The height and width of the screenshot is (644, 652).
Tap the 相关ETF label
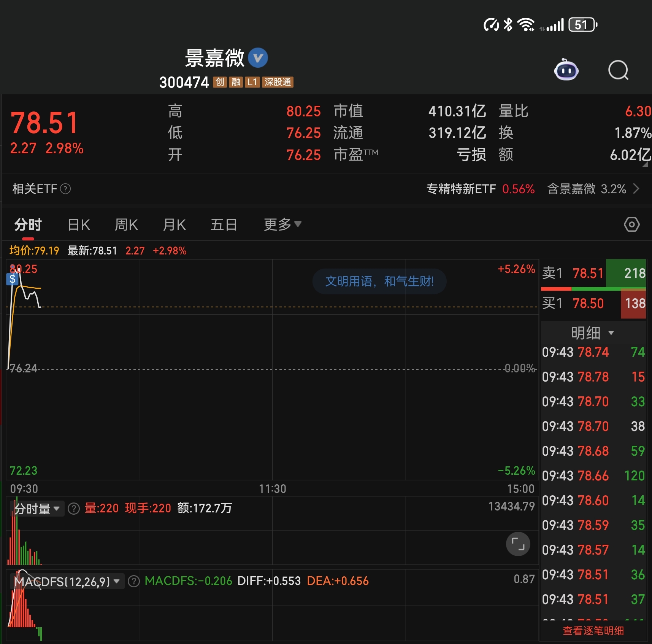pyautogui.click(x=35, y=189)
